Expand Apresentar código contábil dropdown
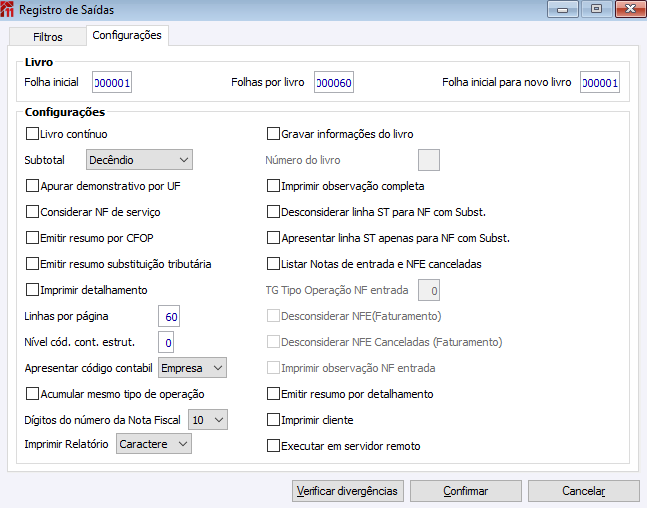Screen dimensions: 647x508 (x=193, y=368)
